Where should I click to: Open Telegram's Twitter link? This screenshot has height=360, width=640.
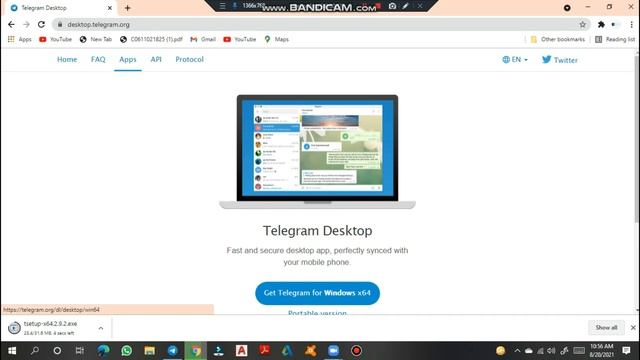560,60
